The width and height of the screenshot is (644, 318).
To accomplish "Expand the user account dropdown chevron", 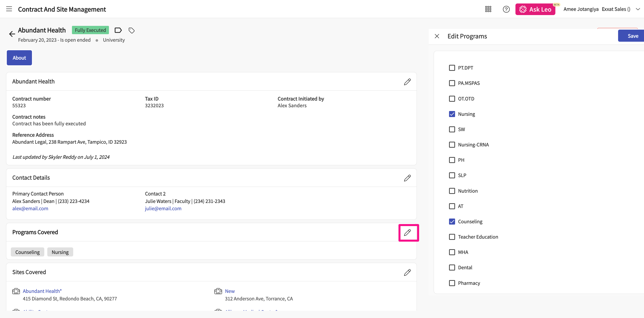I will coord(638,9).
